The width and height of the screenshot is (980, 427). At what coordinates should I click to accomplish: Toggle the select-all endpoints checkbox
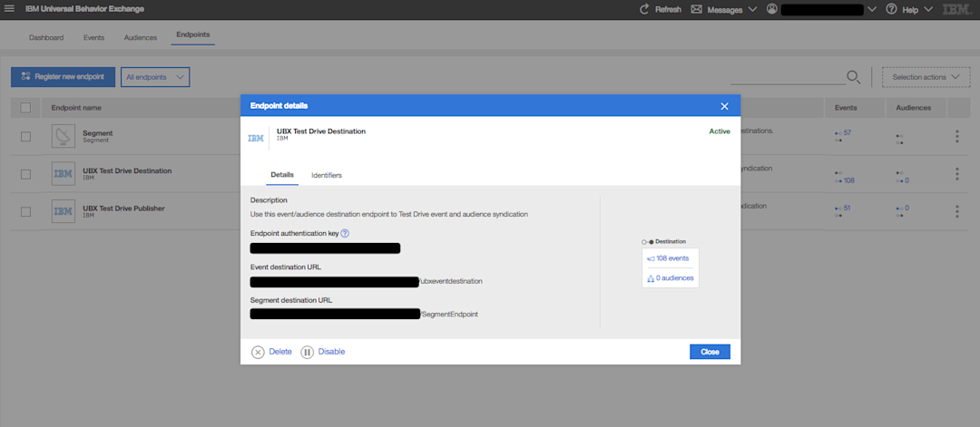pos(25,107)
